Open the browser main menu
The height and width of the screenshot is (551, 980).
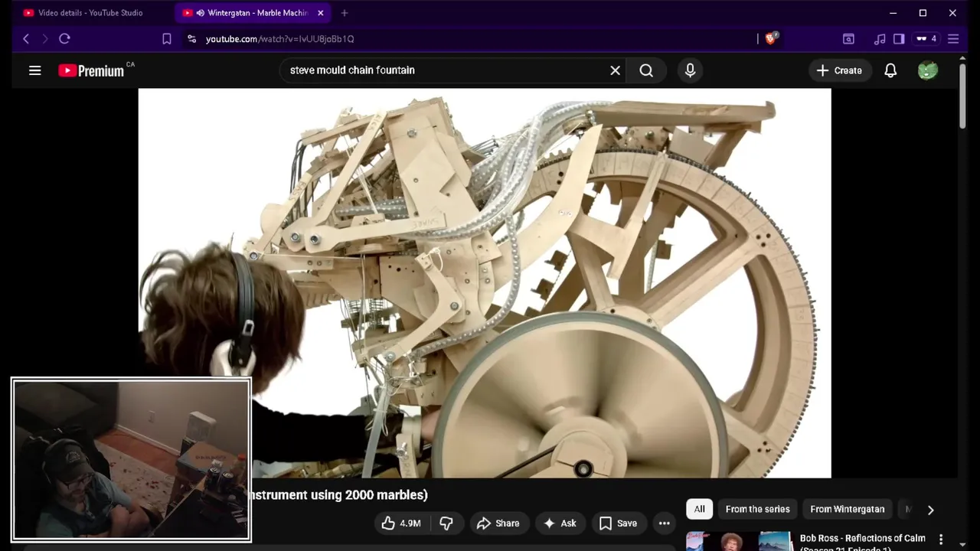pos(953,38)
